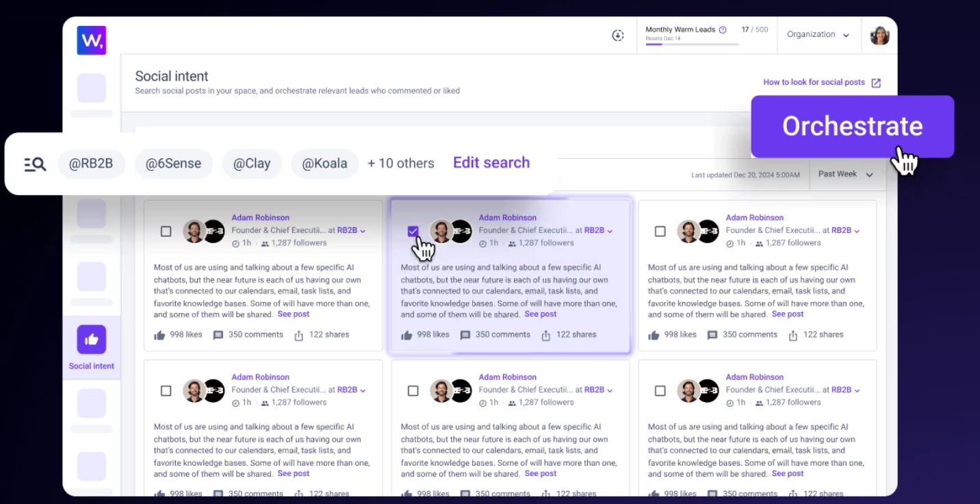The height and width of the screenshot is (504, 980).
Task: Click the search filter list icon
Action: 35,164
